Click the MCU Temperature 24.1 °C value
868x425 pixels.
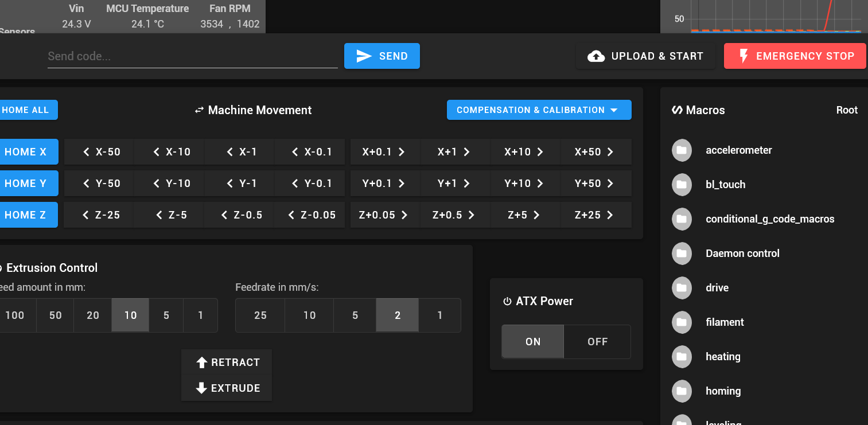point(147,24)
